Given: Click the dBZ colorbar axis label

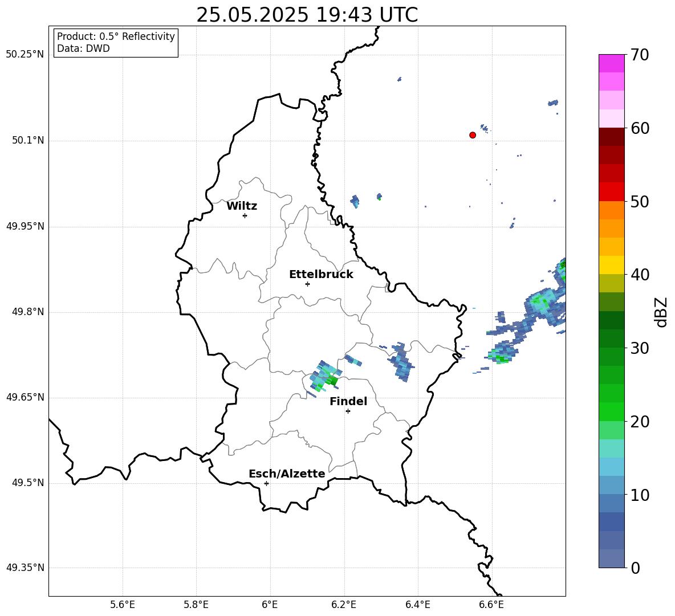Looking at the screenshot, I should [662, 312].
